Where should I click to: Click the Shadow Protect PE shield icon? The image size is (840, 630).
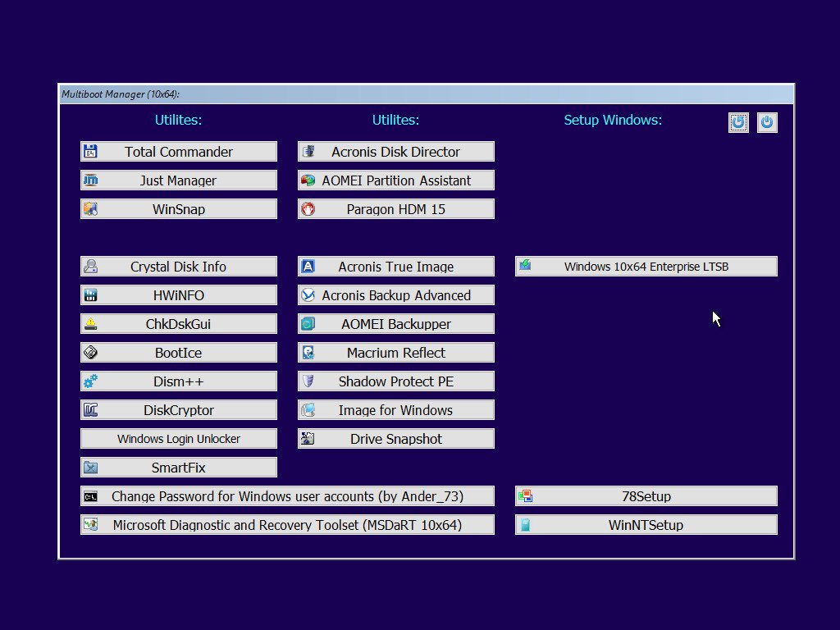click(308, 381)
